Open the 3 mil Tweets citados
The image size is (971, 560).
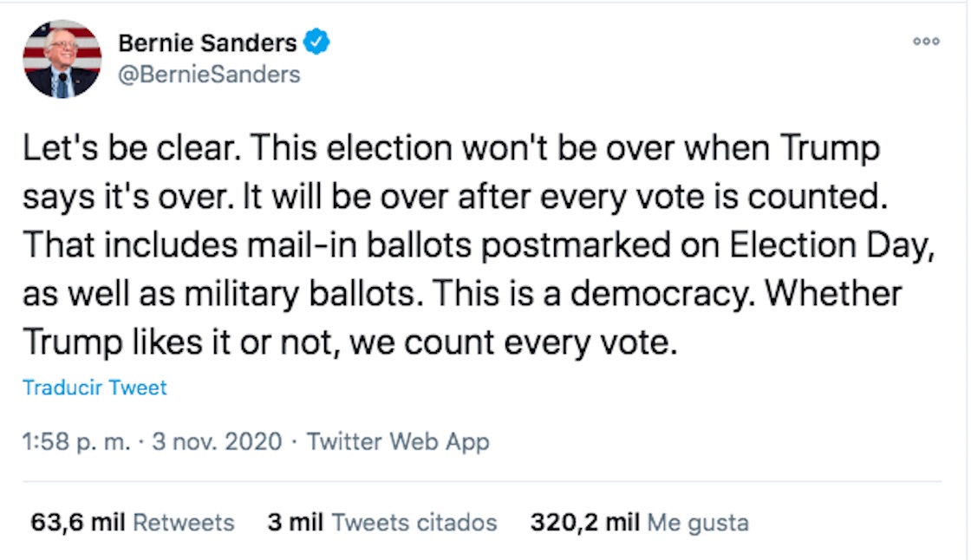coord(382,523)
